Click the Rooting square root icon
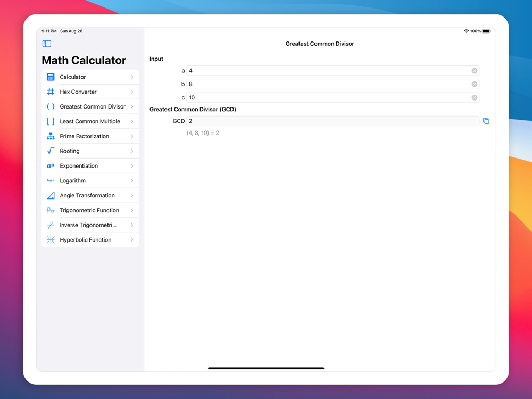This screenshot has height=399, width=532. click(x=51, y=151)
